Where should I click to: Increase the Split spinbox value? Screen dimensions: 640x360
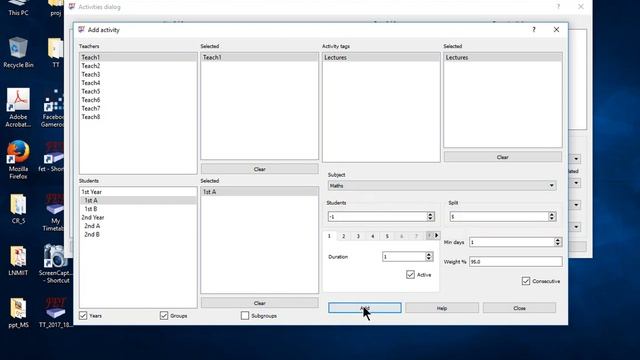click(x=552, y=214)
